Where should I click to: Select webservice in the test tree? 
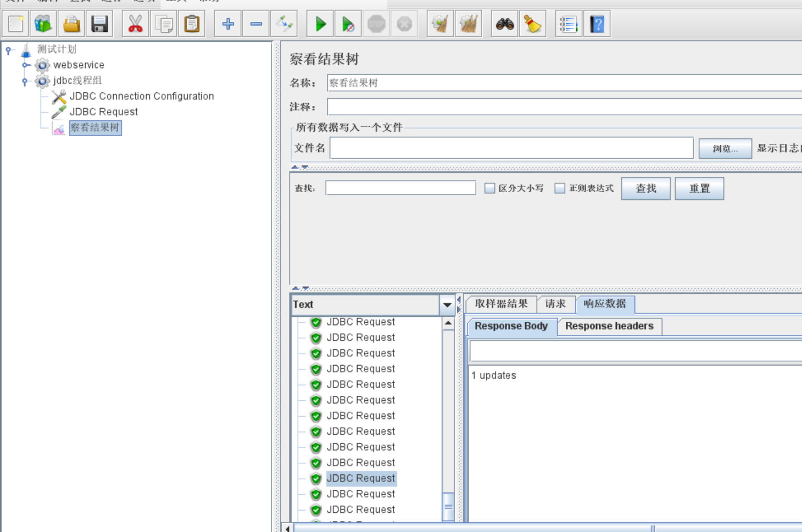pyautogui.click(x=79, y=65)
